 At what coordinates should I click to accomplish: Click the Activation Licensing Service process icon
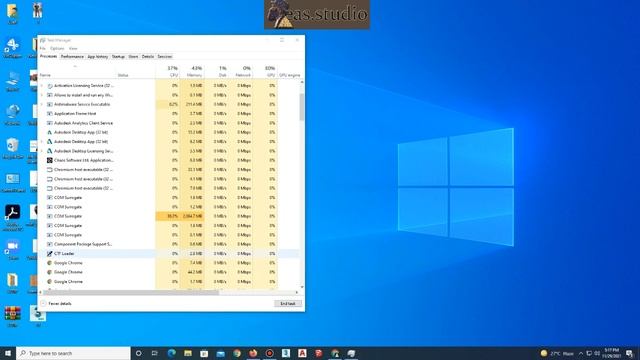pos(50,86)
